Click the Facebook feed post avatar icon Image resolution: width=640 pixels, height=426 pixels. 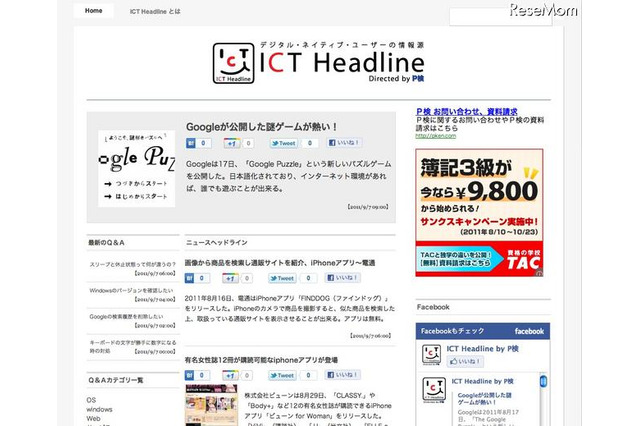tap(434, 390)
